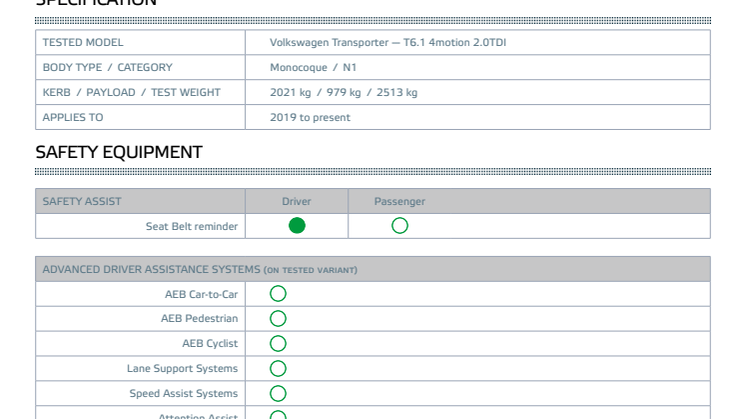Select the 'AEB Pedestrian' row label

pyautogui.click(x=199, y=319)
